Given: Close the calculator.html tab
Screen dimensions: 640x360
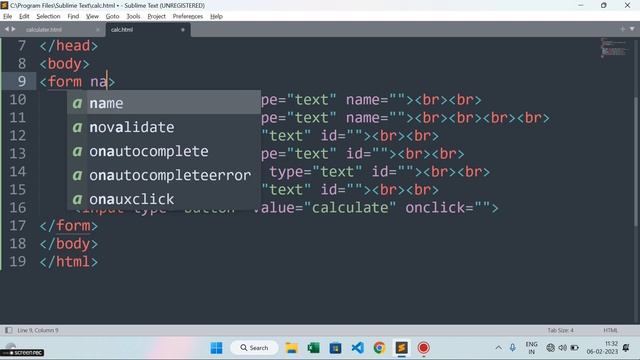Looking at the screenshot, I should tap(98, 30).
